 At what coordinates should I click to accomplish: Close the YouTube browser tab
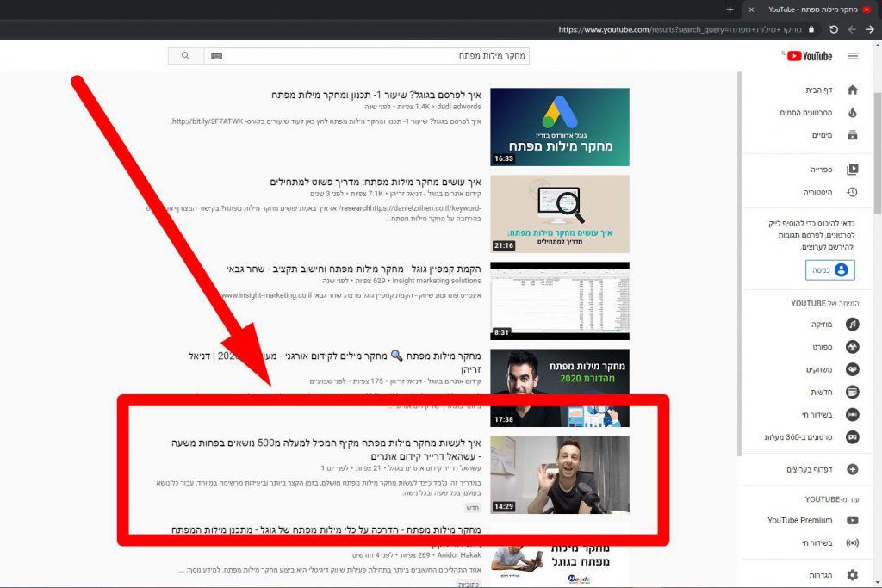click(751, 9)
